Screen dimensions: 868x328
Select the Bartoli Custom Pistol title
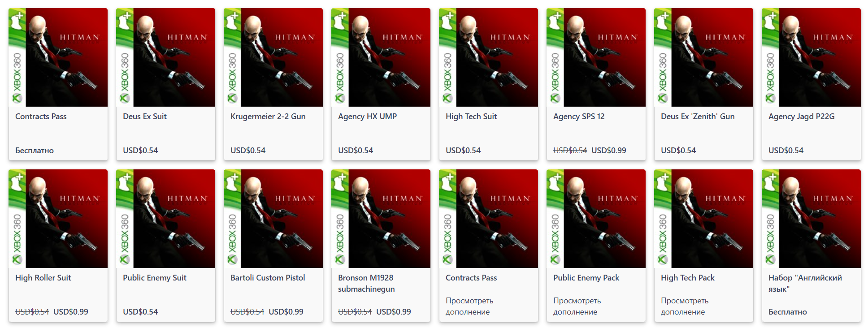[268, 278]
